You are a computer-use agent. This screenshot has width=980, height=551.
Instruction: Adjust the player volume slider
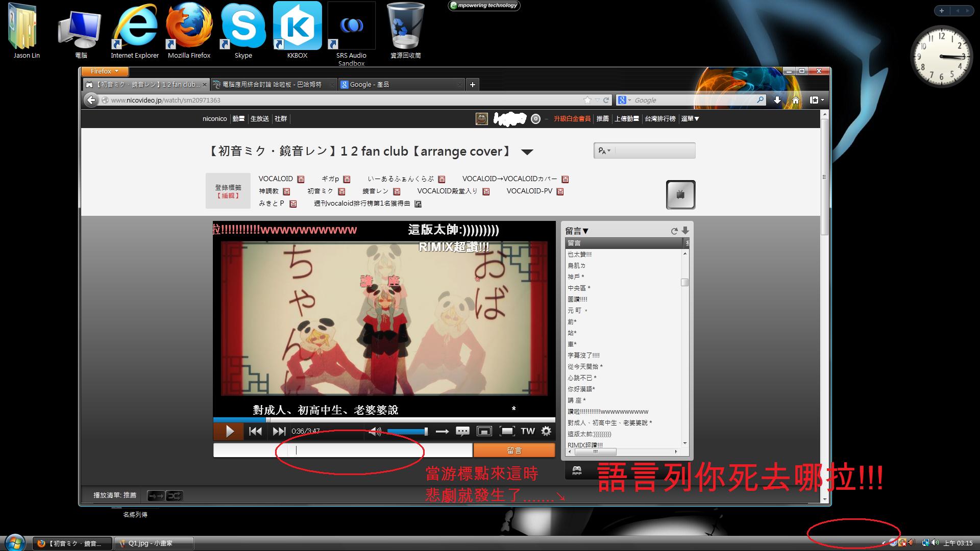pos(407,432)
